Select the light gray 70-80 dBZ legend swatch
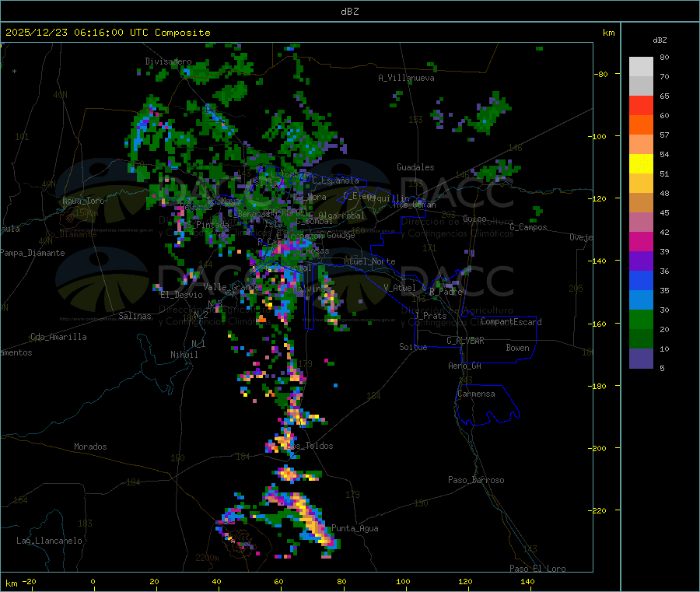This screenshot has height=592, width=700. (641, 67)
